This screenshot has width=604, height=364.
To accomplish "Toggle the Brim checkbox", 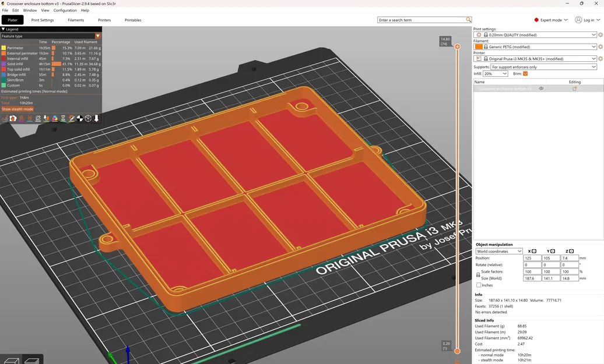I will click(x=525, y=73).
